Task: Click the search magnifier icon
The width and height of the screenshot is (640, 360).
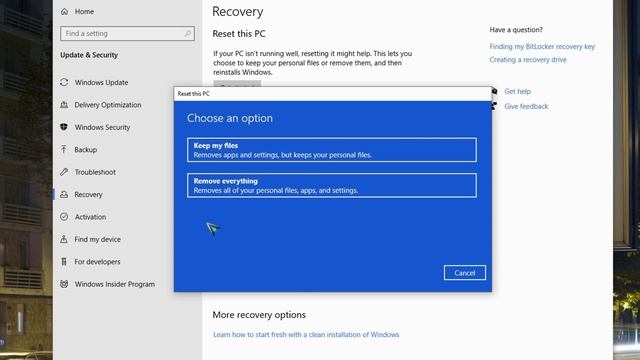Action: [188, 33]
